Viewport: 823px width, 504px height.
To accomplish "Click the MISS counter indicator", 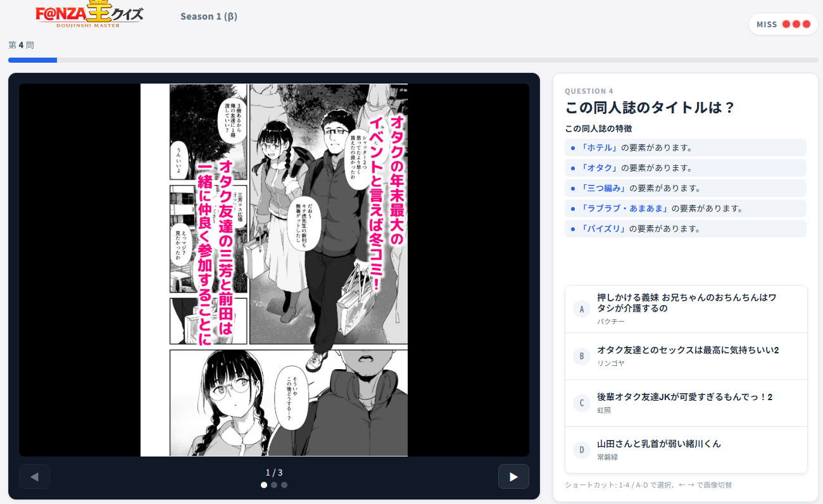I will (783, 24).
